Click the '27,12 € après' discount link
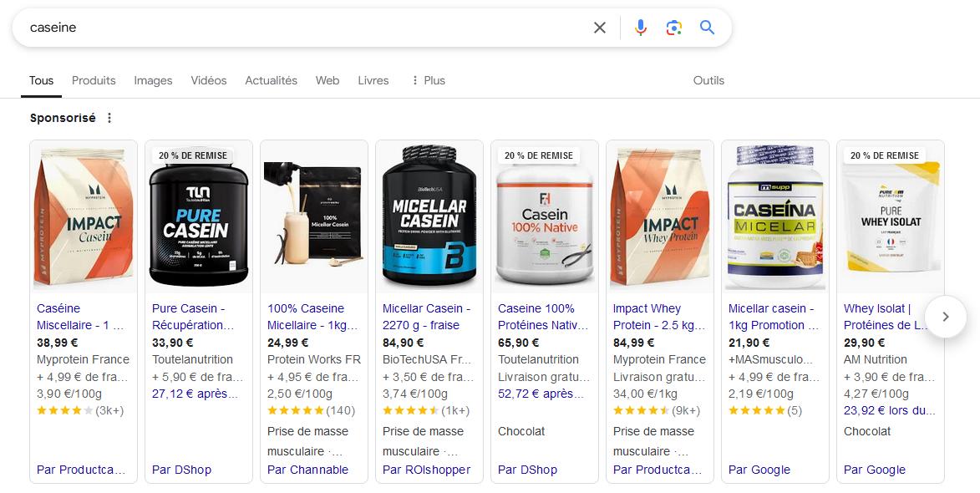Viewport: 980px width, 493px height. coord(195,394)
